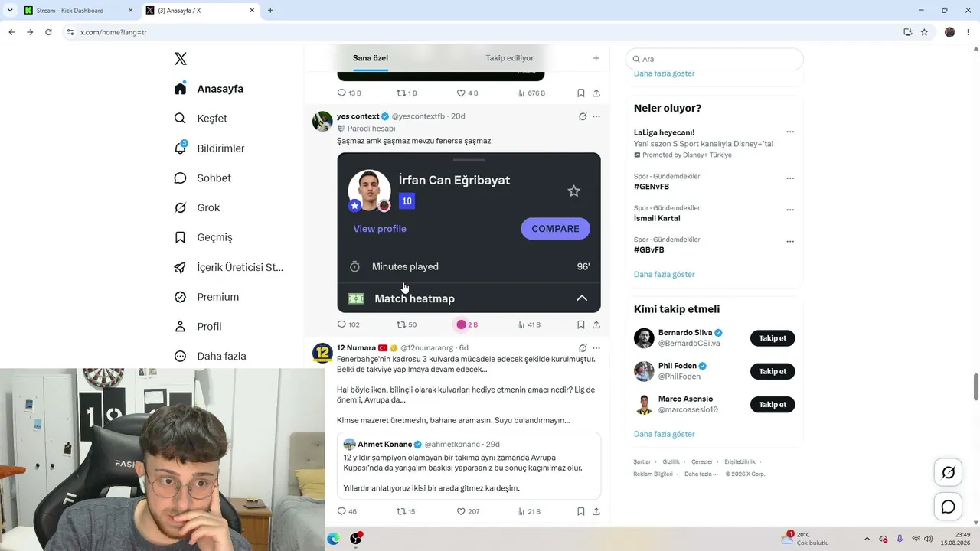Go to Anasayfa in the sidebar

[x=208, y=89]
